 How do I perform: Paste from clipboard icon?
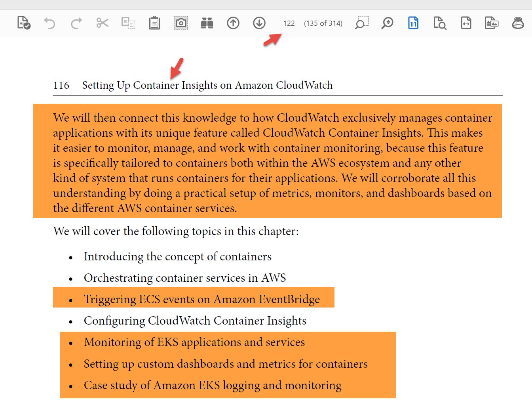pyautogui.click(x=154, y=23)
